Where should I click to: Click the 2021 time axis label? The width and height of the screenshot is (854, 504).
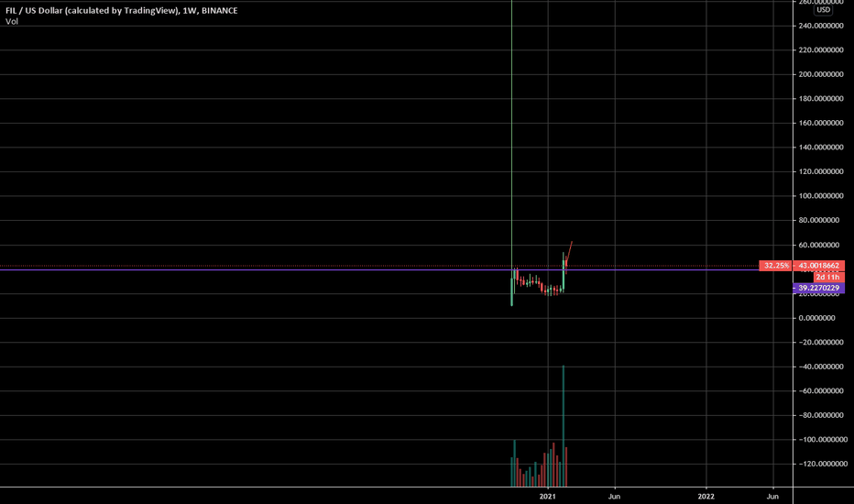coord(547,496)
